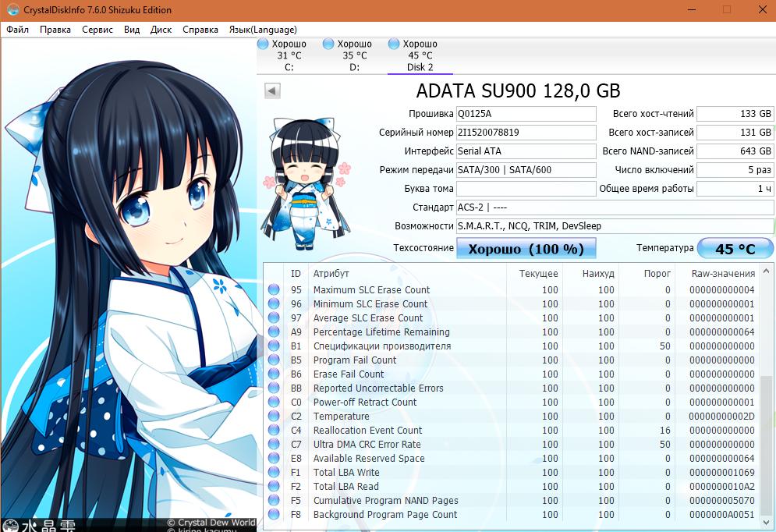
Task: Select the C: disk tab
Action: tap(289, 55)
